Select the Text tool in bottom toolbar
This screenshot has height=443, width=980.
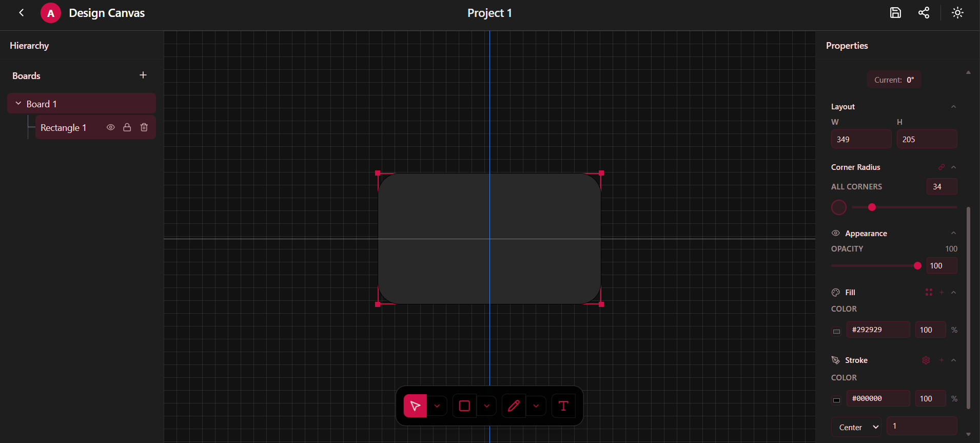(x=563, y=406)
